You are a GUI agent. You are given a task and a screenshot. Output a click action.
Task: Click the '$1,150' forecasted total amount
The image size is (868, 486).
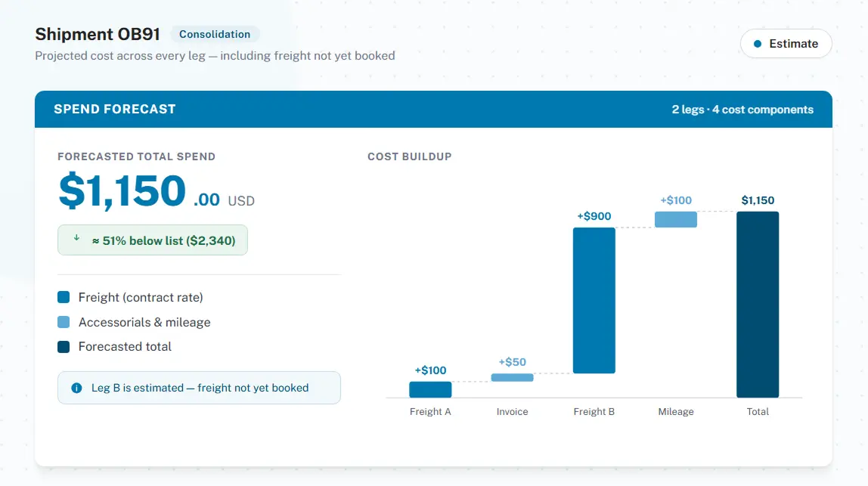point(122,191)
